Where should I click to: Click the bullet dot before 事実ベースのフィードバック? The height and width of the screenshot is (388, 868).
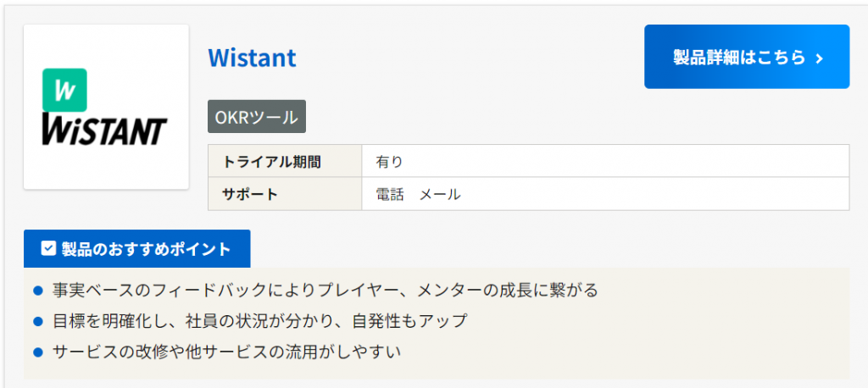tap(37, 291)
